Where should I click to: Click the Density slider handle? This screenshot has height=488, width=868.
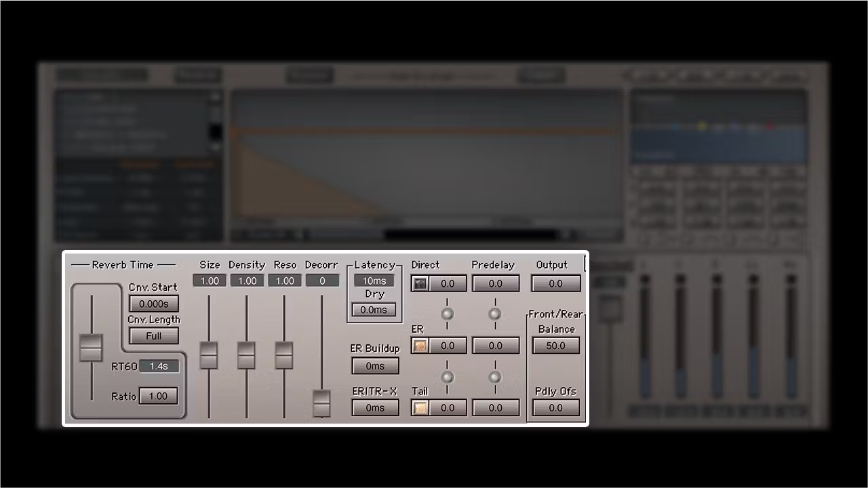coord(246,355)
